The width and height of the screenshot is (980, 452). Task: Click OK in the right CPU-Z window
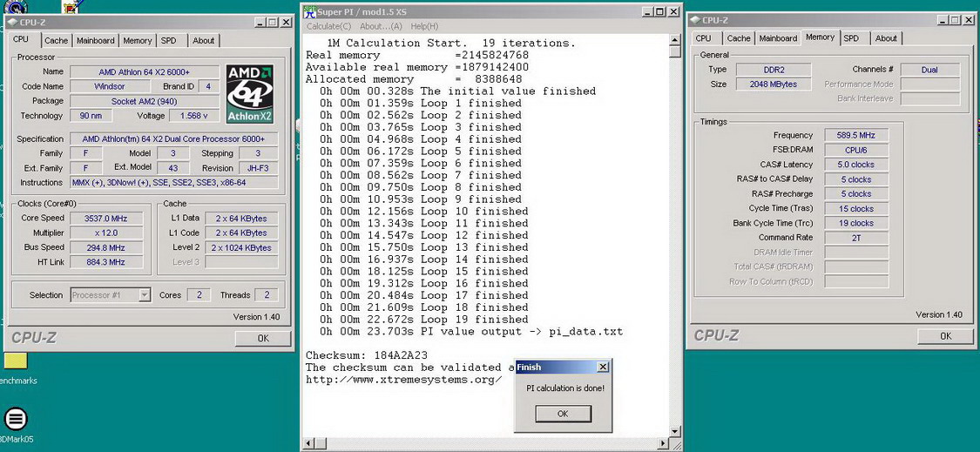click(x=946, y=336)
